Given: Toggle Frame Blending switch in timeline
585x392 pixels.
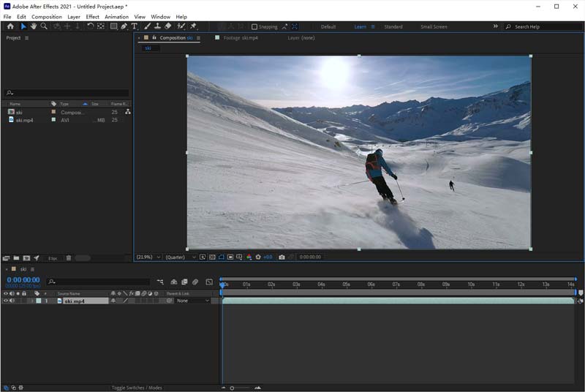Looking at the screenshot, I should click(x=184, y=282).
